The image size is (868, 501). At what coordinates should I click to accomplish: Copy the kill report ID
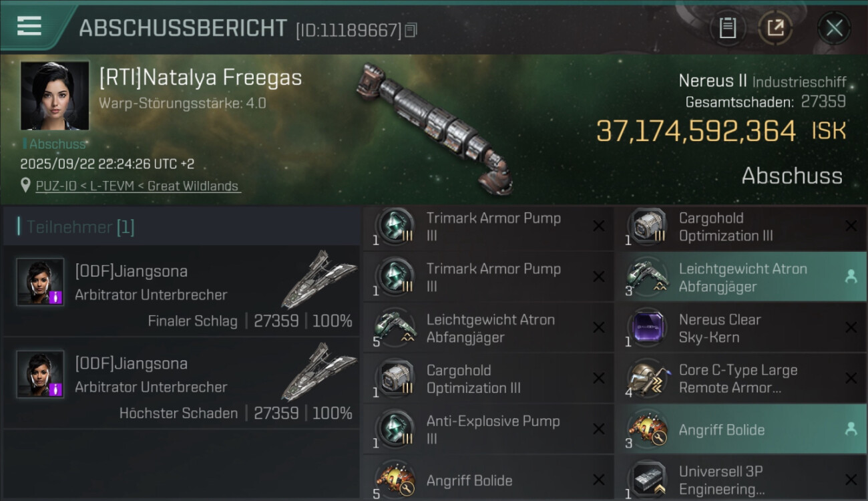click(411, 30)
